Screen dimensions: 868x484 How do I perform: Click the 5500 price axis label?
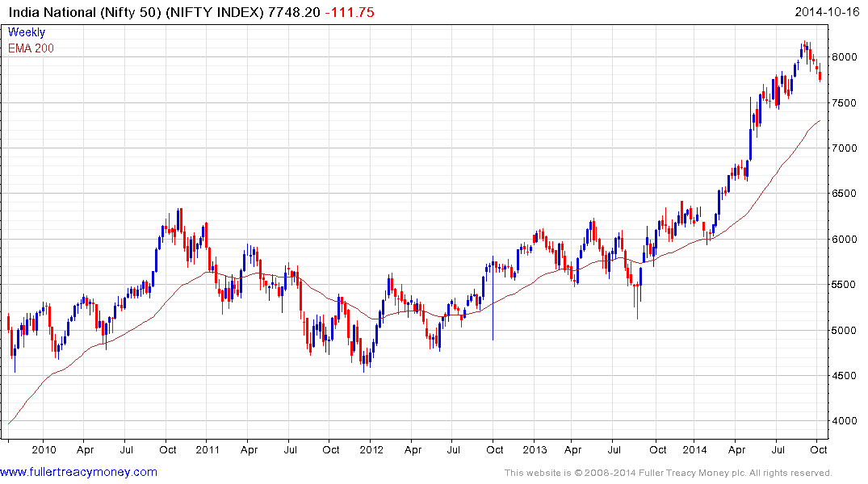coord(844,285)
